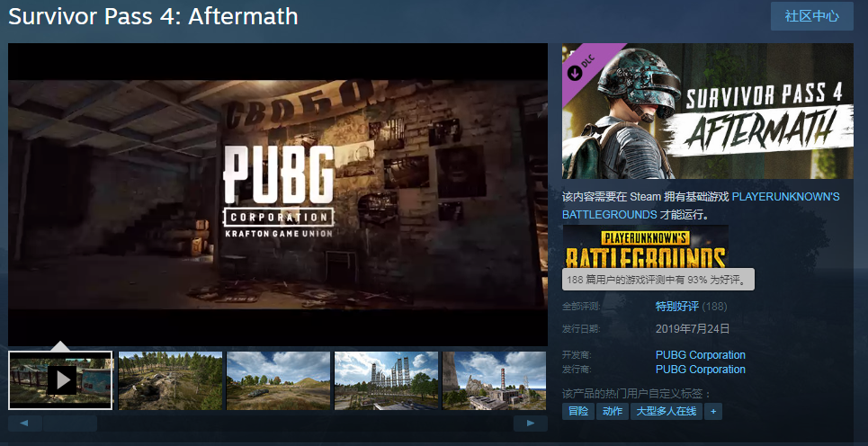The width and height of the screenshot is (868, 446).
Task: Click the release date 2019年7月24日
Action: 693,329
